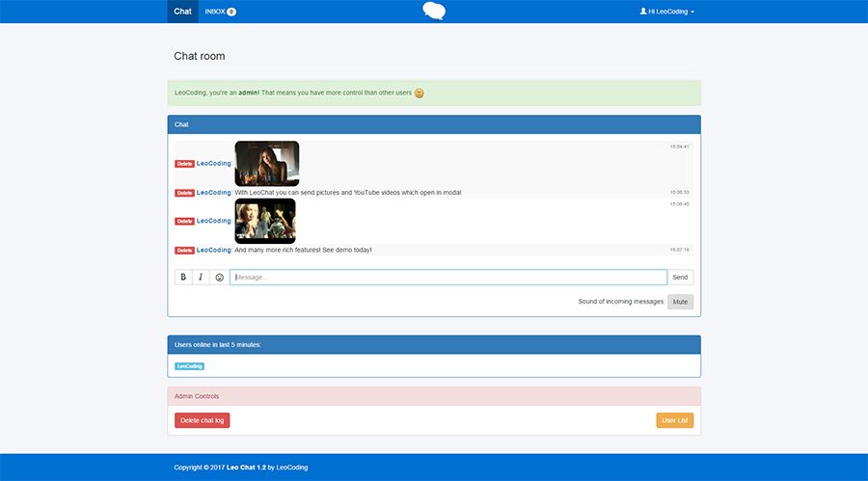Click the user profile icon in navbar
868x481 pixels.
coord(643,11)
